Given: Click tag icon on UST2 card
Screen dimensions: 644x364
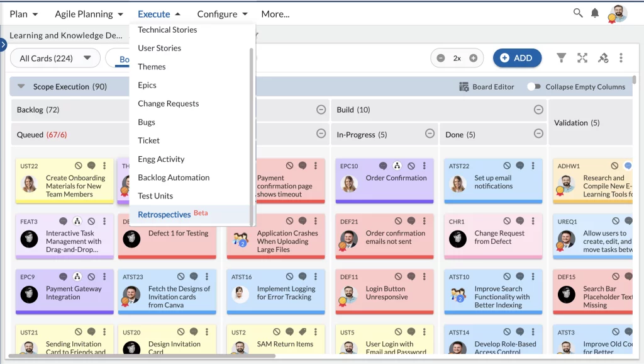Looking at the screenshot, I should (x=303, y=331).
